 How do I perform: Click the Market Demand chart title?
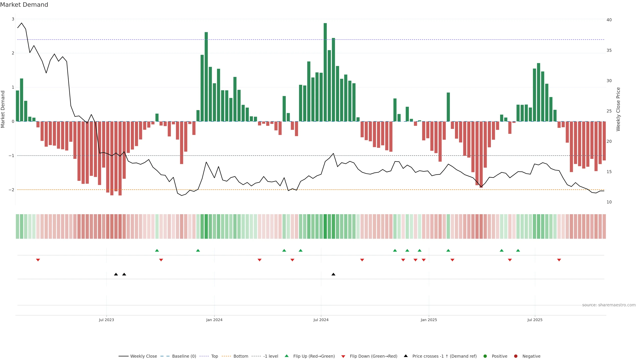tap(24, 5)
